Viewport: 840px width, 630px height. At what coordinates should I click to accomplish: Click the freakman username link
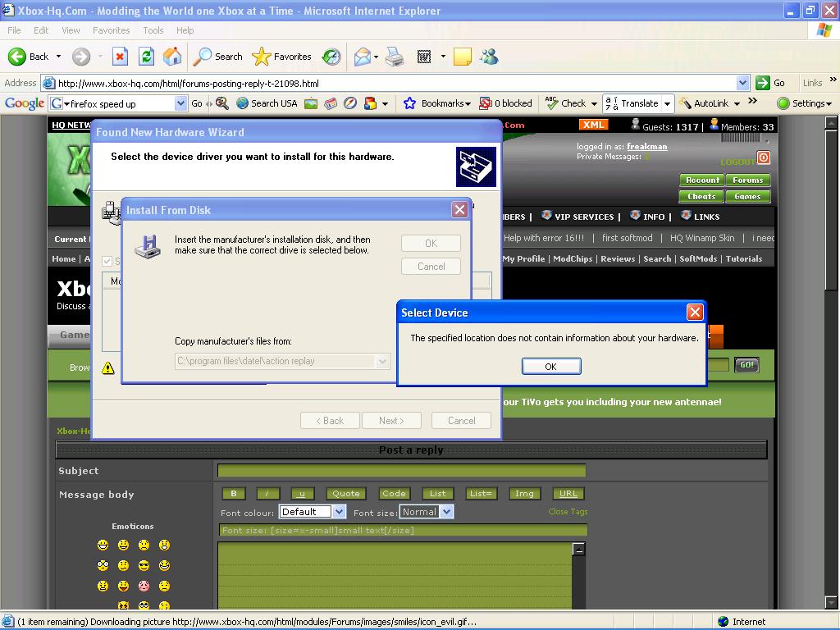click(x=646, y=147)
